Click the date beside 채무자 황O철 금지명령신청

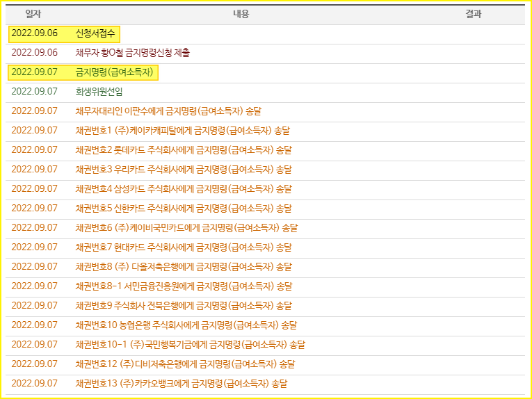click(x=35, y=53)
